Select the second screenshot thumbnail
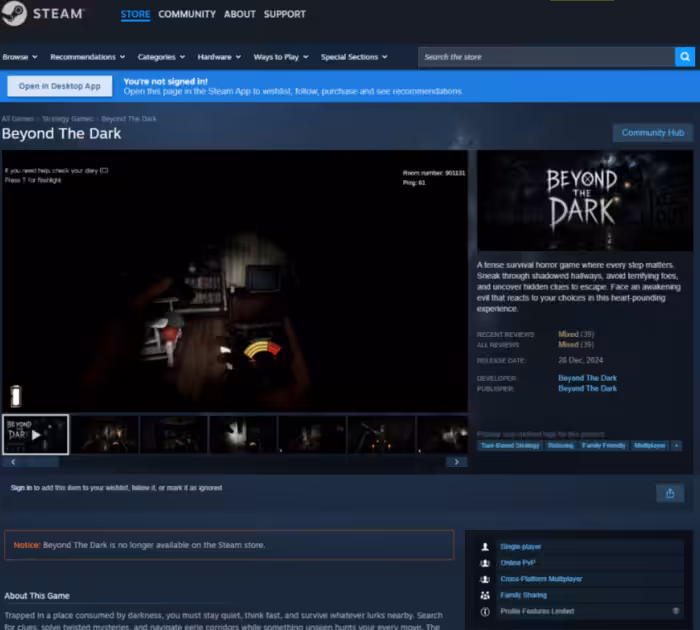 coord(105,434)
